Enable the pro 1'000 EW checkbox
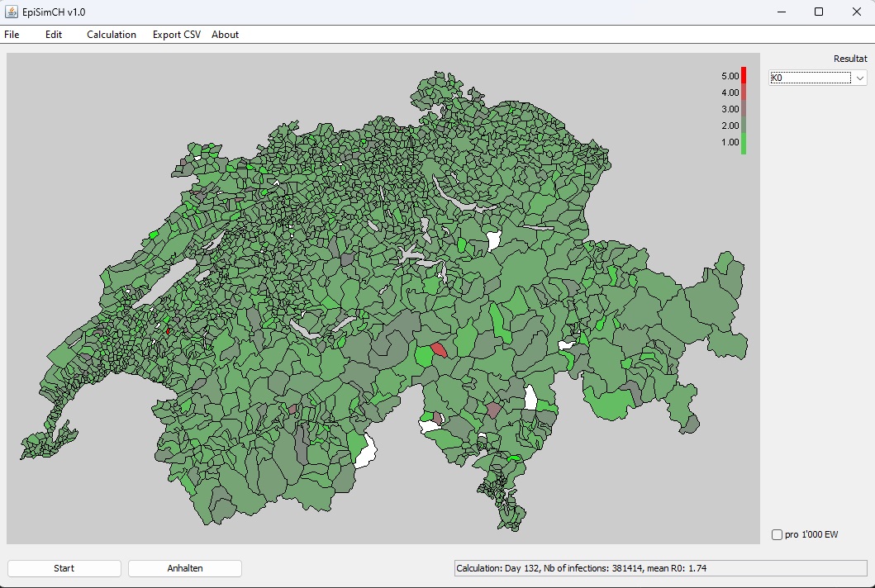The width and height of the screenshot is (875, 588). (x=777, y=534)
